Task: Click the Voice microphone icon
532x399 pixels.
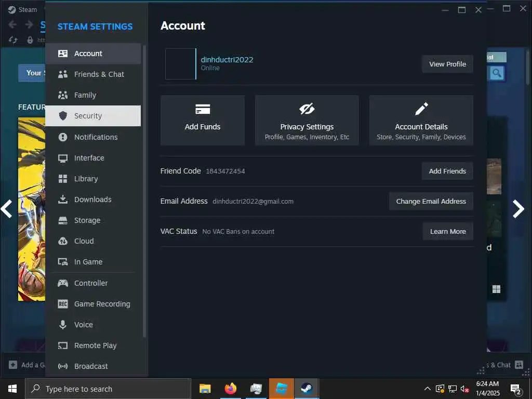Action: (63, 325)
